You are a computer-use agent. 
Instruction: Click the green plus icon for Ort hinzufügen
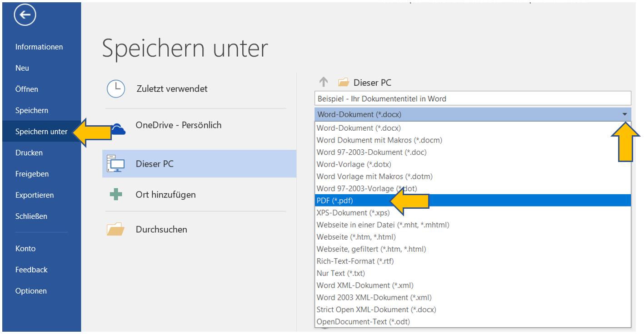(x=116, y=195)
